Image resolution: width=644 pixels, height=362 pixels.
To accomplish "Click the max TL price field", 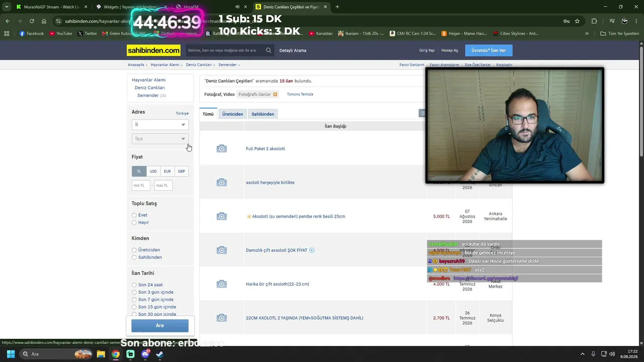I will 163,186.
